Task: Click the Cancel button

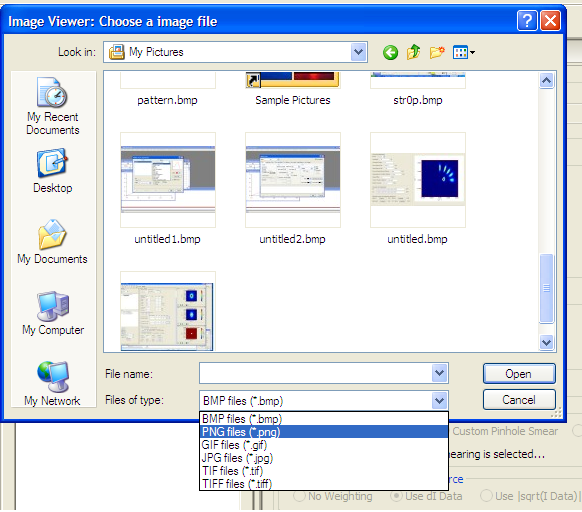Action: (519, 400)
